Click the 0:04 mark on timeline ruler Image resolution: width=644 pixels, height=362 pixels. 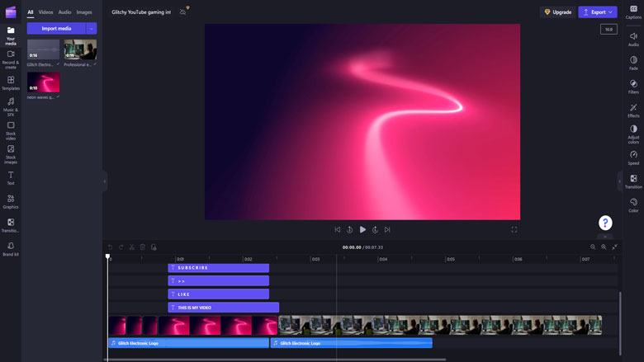tap(383, 259)
